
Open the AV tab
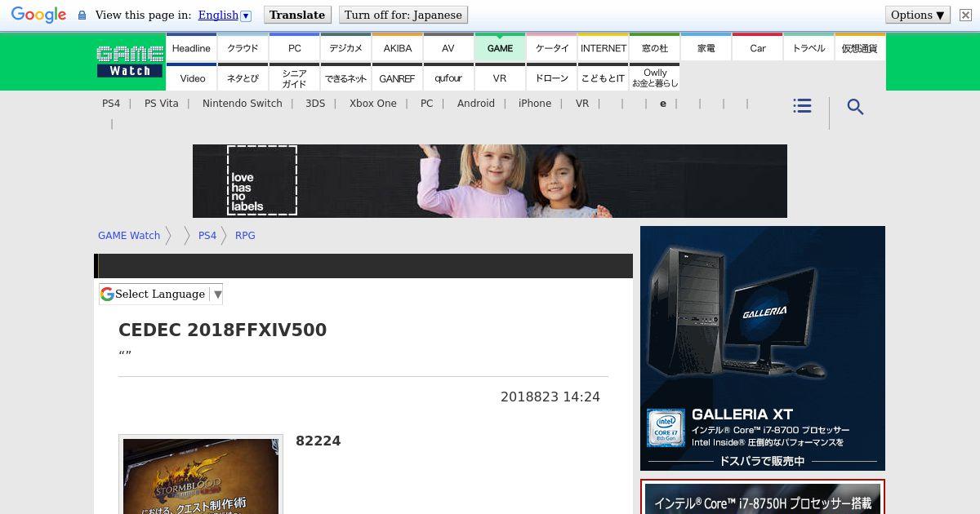coord(448,47)
